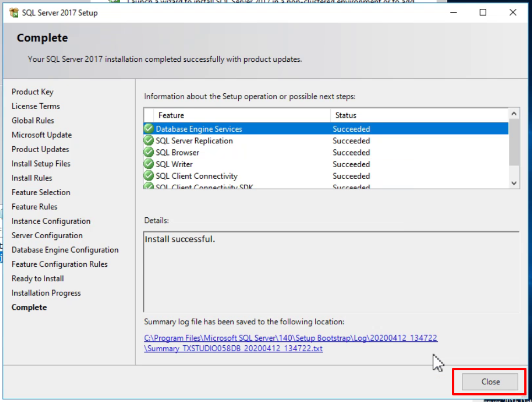The width and height of the screenshot is (532, 402).
Task: Click the Install Rules step
Action: [32, 178]
